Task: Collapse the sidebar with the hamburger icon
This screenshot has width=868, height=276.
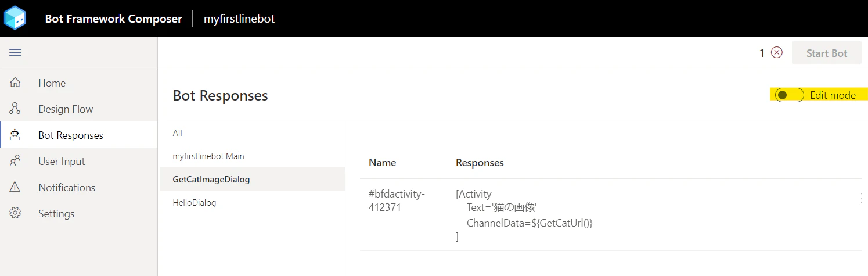Action: (x=15, y=53)
